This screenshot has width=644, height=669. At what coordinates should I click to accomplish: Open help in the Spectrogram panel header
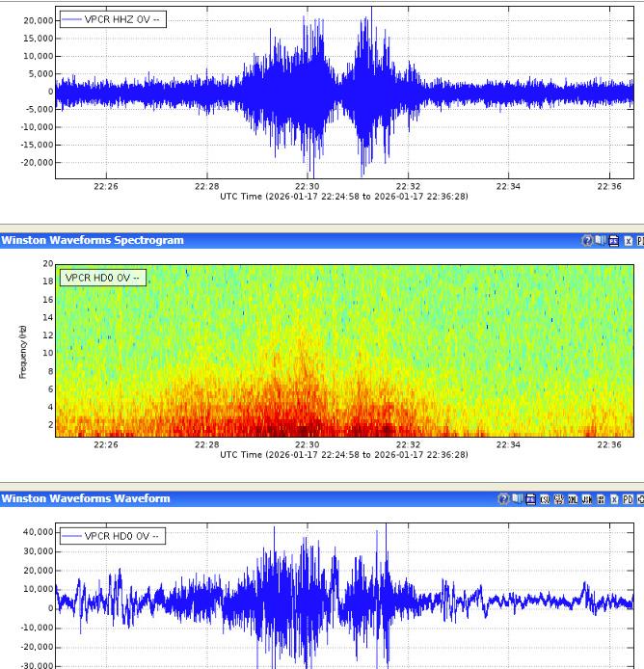point(587,241)
